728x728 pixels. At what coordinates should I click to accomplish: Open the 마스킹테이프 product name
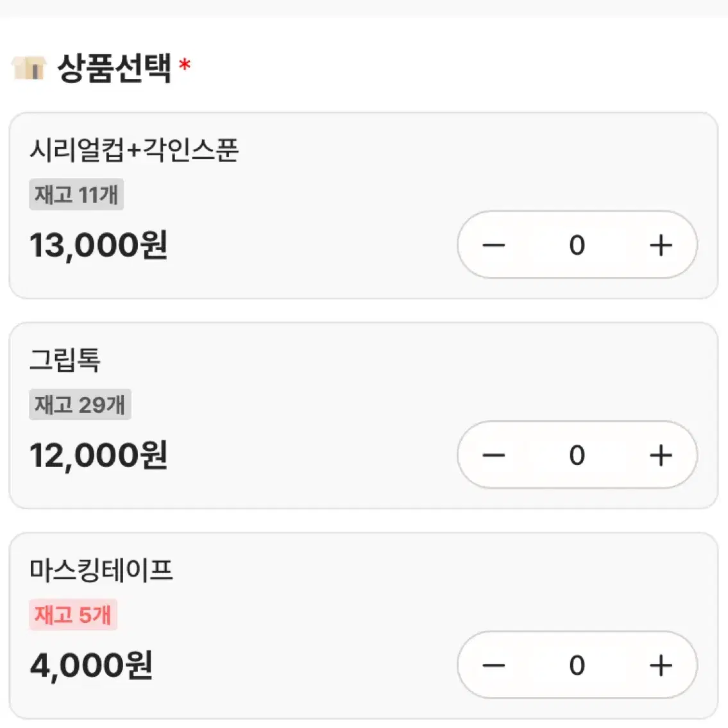coord(101,570)
